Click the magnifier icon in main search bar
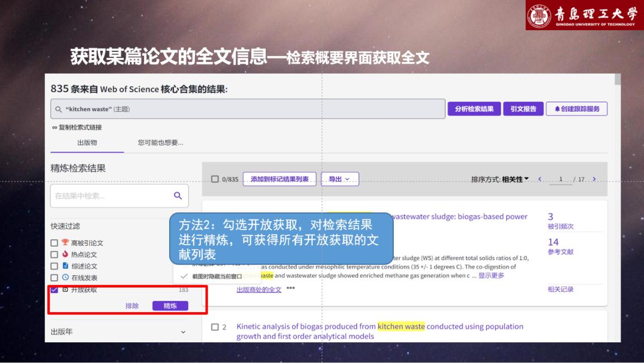The width and height of the screenshot is (644, 363). click(x=59, y=109)
